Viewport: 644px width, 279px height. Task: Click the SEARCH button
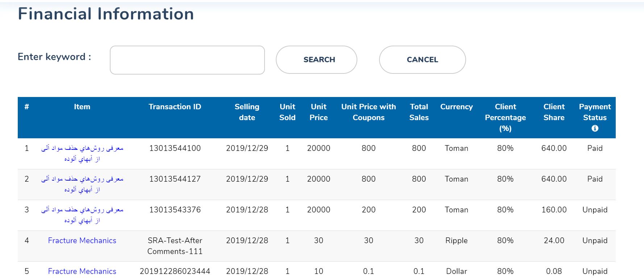tap(316, 60)
